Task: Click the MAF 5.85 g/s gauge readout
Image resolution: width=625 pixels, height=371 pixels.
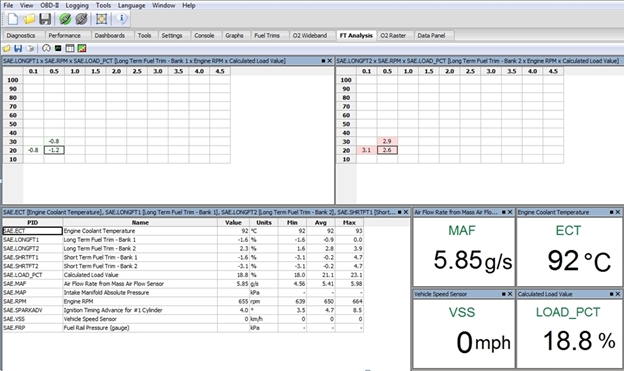Action: pyautogui.click(x=472, y=260)
